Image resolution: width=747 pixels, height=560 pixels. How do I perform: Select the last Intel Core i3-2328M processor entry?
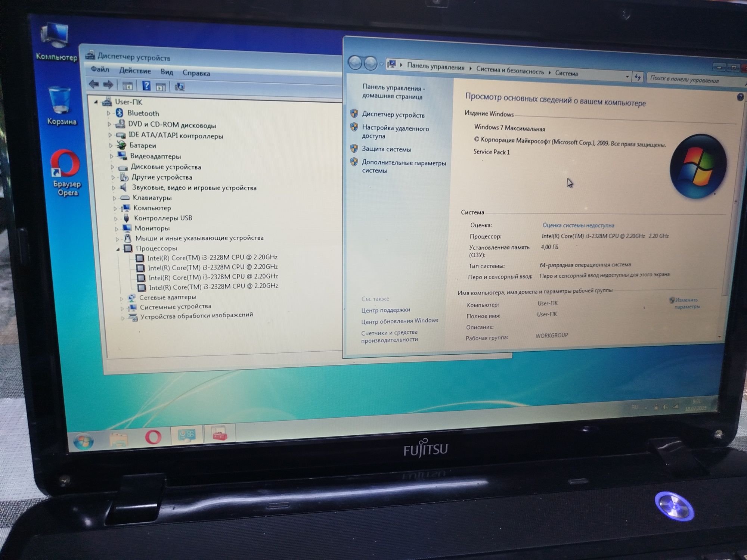coord(214,287)
